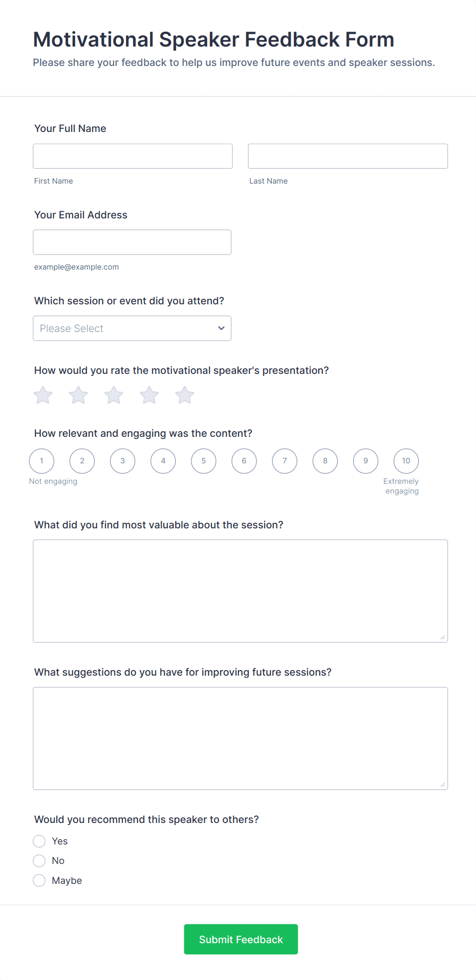Choose the No recommendation option
The height and width of the screenshot is (980, 476).
tap(39, 861)
